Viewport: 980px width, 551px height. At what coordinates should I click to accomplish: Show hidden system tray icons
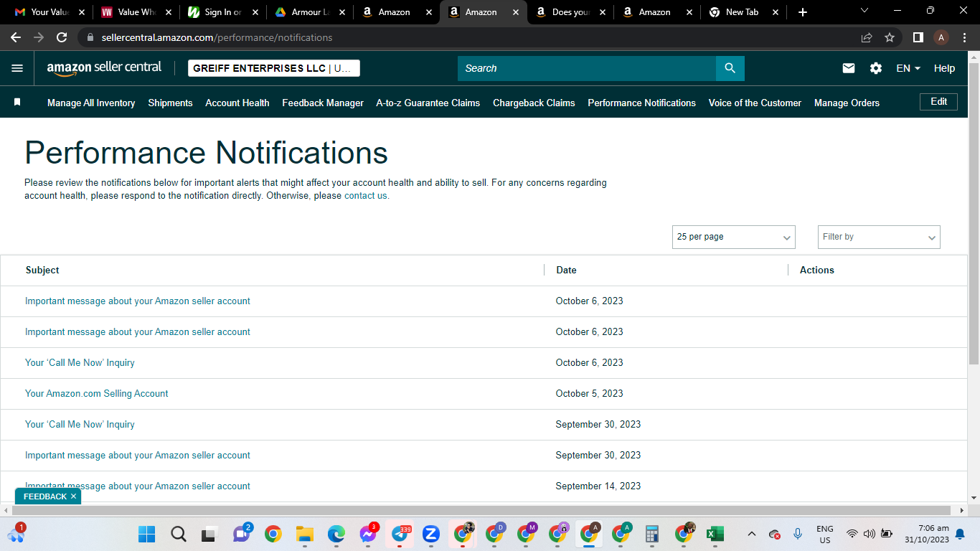tap(752, 534)
